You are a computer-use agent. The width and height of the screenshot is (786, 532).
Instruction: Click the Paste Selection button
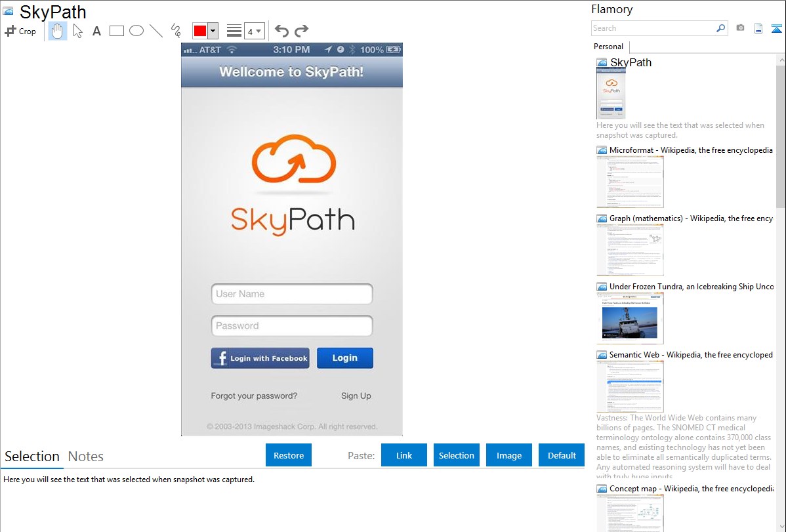tap(457, 455)
